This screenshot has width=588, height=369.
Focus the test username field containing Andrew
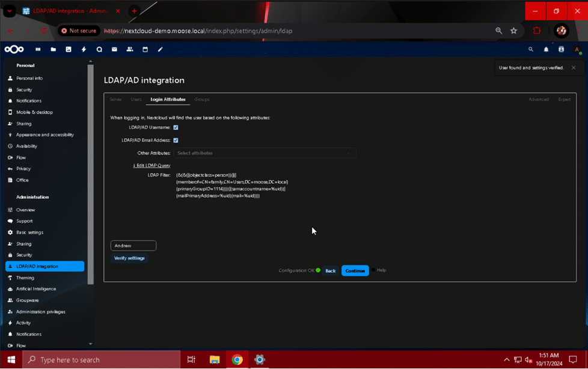[x=133, y=246]
